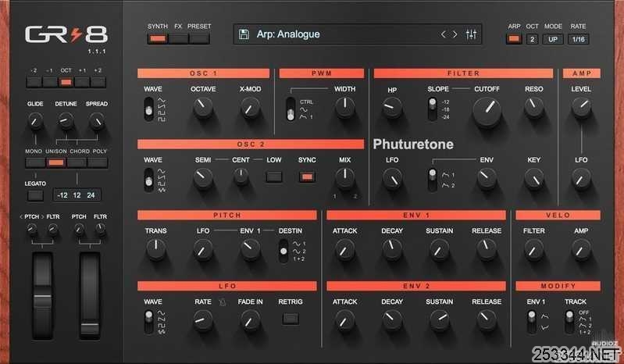
Task: Select octave shift +1 button
Action: coord(82,82)
